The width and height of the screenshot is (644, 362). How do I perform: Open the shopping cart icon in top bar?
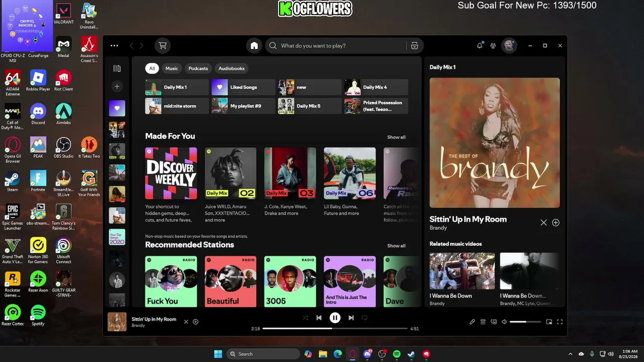[163, 46]
